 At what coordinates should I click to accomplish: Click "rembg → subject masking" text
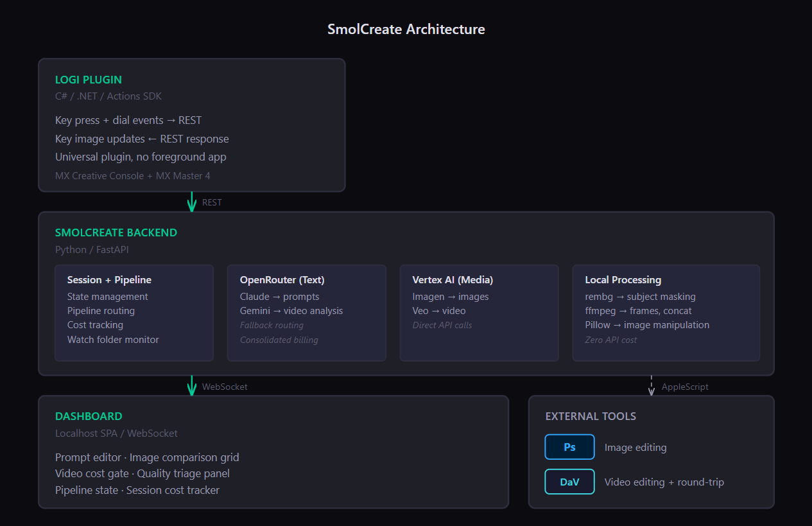click(x=641, y=297)
